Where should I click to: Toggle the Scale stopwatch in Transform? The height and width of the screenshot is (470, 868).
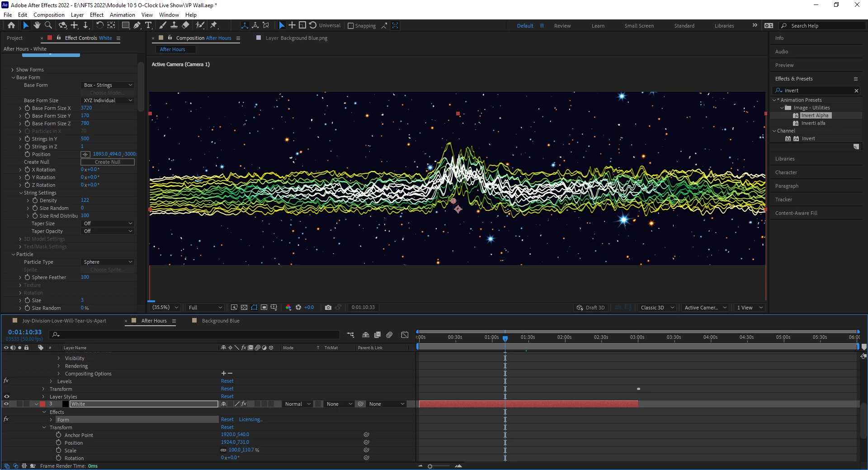[x=59, y=451]
